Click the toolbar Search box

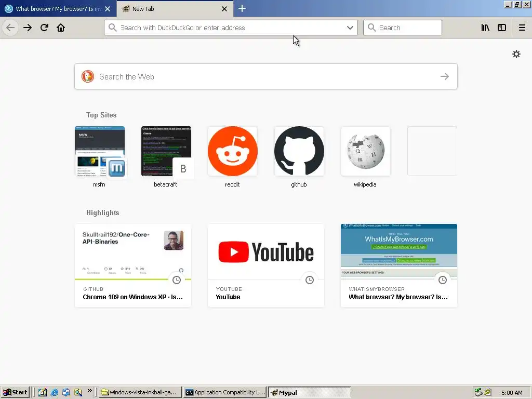coord(403,28)
